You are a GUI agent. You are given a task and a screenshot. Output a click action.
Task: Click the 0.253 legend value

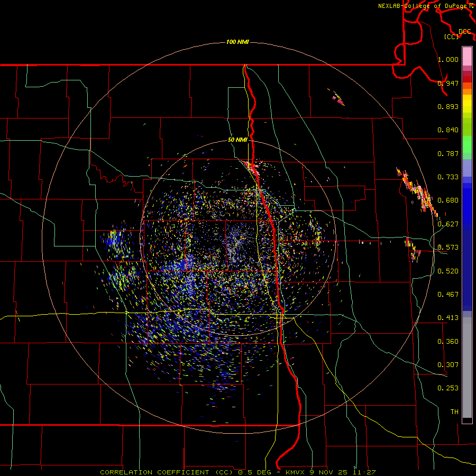click(448, 388)
